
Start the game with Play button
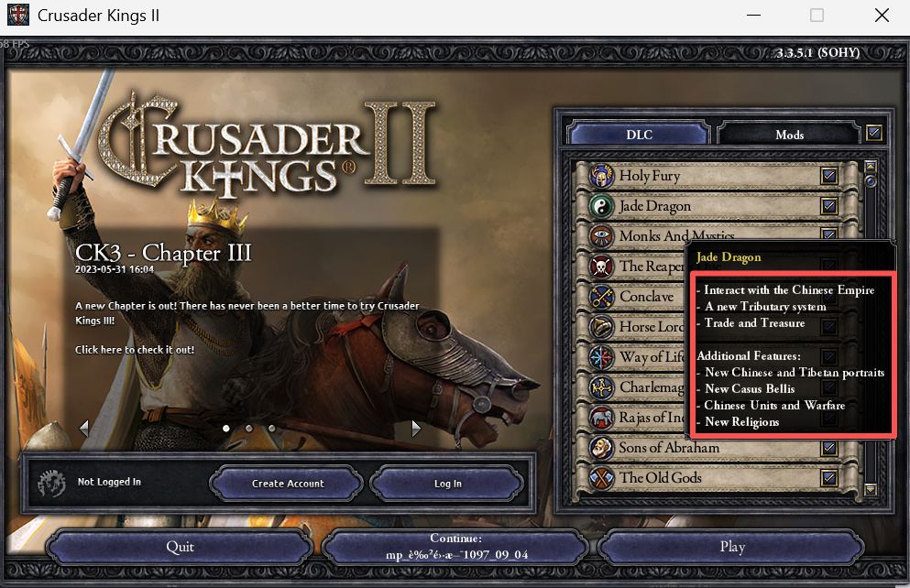point(732,547)
